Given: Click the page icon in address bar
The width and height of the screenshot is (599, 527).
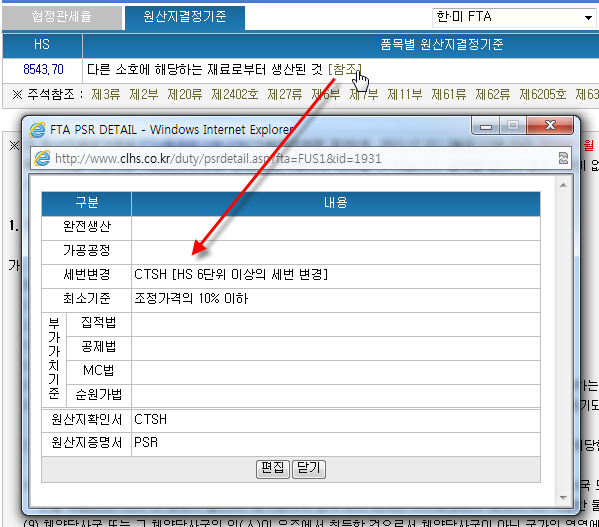Looking at the screenshot, I should tap(42, 158).
